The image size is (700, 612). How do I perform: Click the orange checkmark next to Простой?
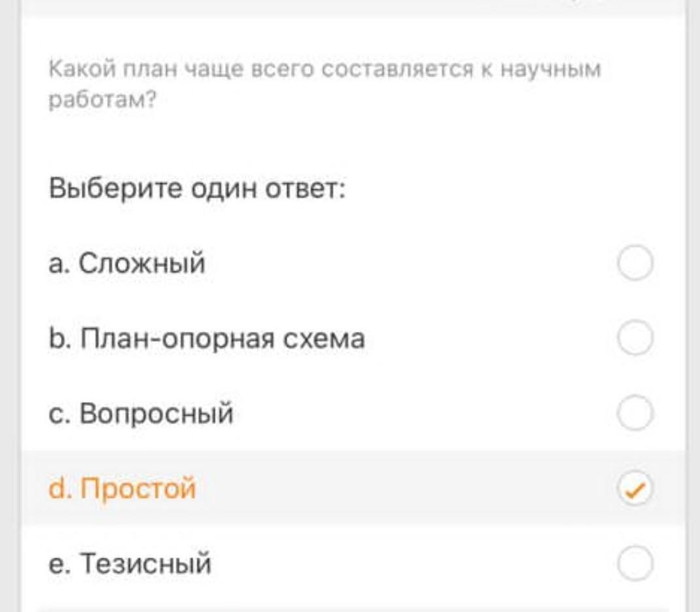(635, 489)
